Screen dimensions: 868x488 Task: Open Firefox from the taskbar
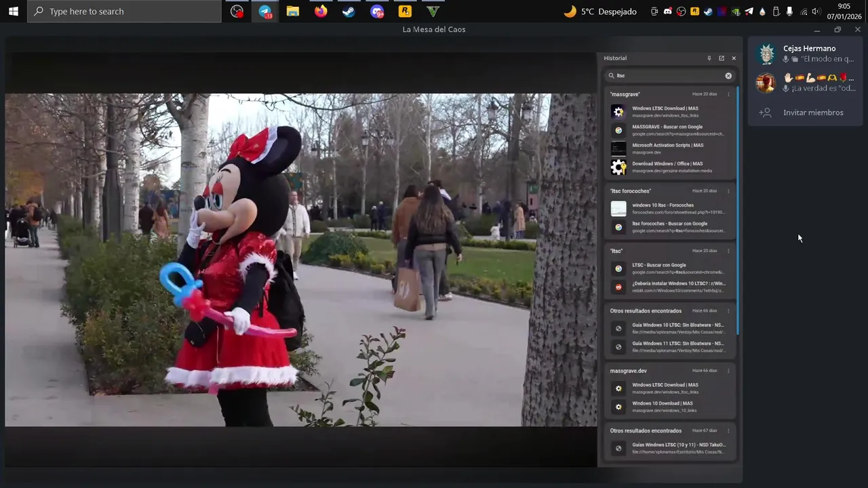(x=321, y=11)
